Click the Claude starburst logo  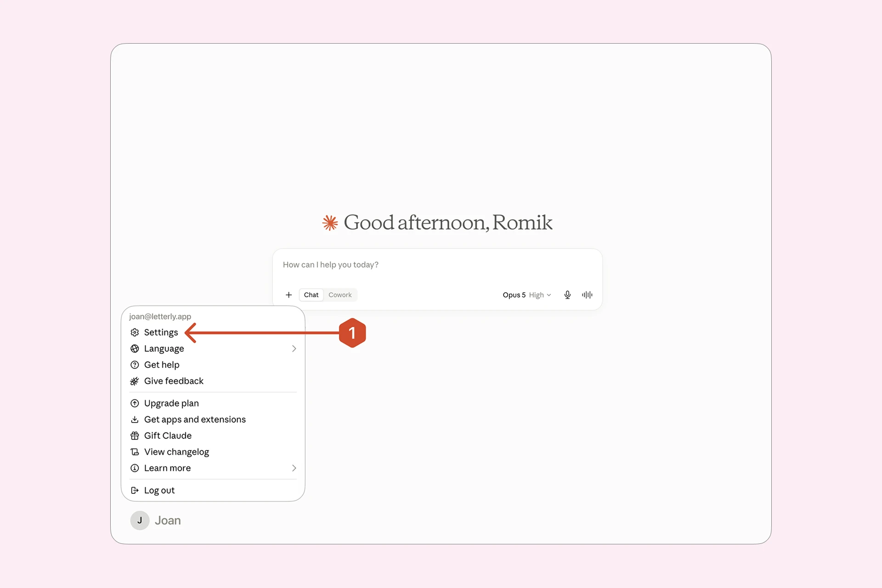[x=330, y=223]
